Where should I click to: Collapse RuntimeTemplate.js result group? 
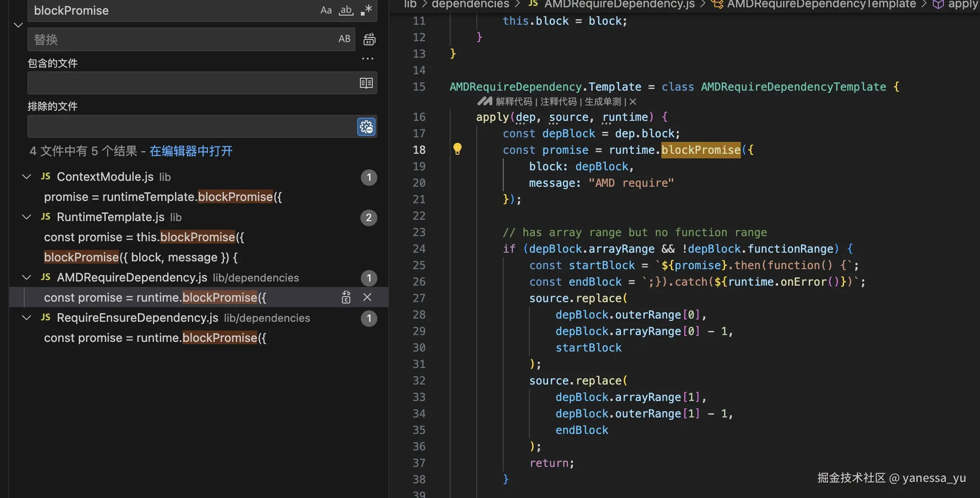27,217
